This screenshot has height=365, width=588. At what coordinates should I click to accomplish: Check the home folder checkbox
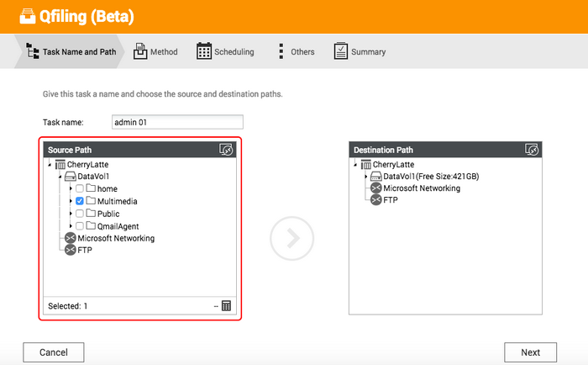(x=80, y=188)
